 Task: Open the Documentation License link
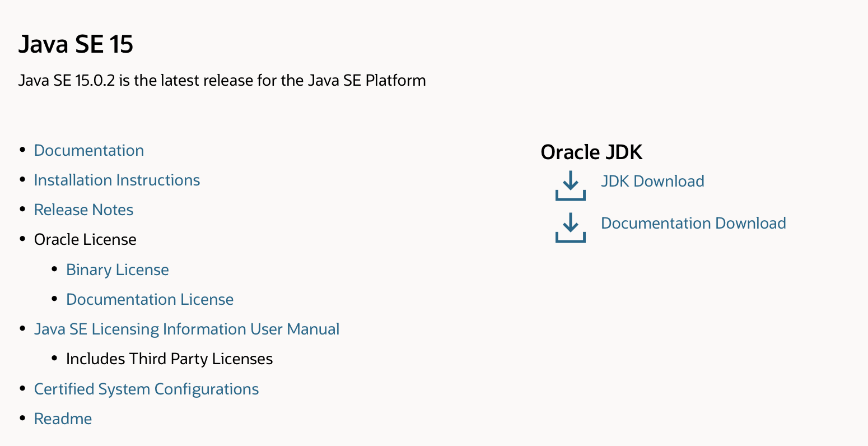(x=150, y=299)
